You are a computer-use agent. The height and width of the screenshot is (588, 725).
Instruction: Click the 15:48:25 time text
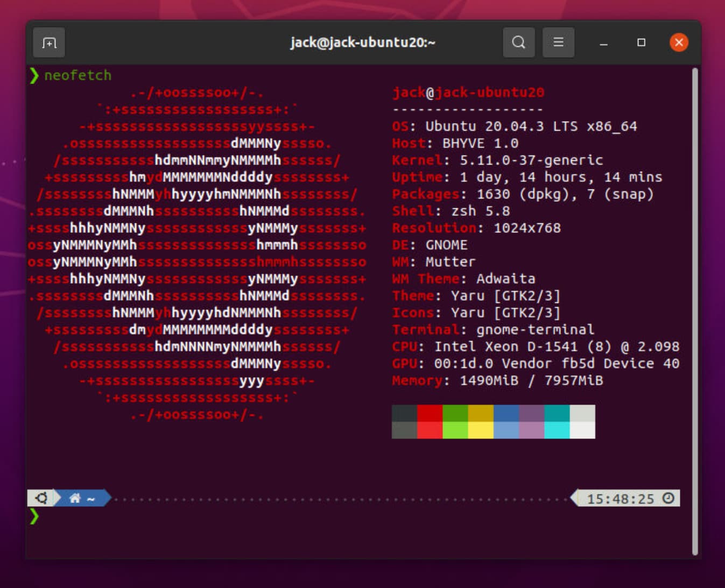(x=621, y=499)
